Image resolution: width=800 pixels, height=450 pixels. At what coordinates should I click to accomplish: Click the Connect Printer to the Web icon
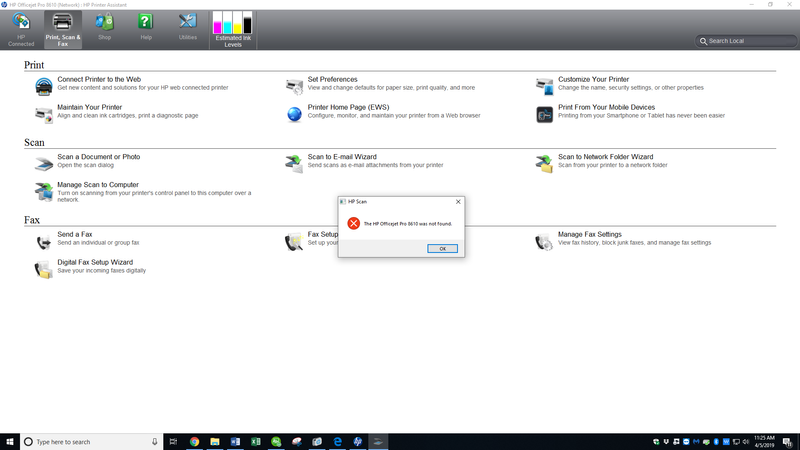[44, 86]
